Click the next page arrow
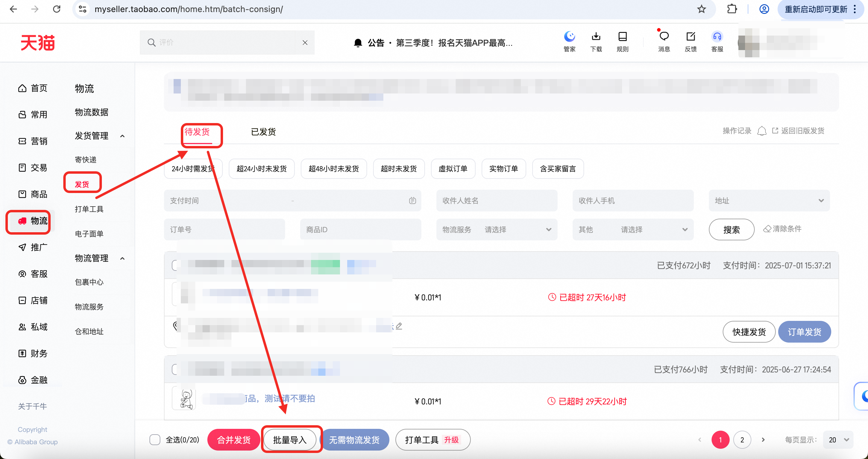The width and height of the screenshot is (868, 459). [763, 440]
